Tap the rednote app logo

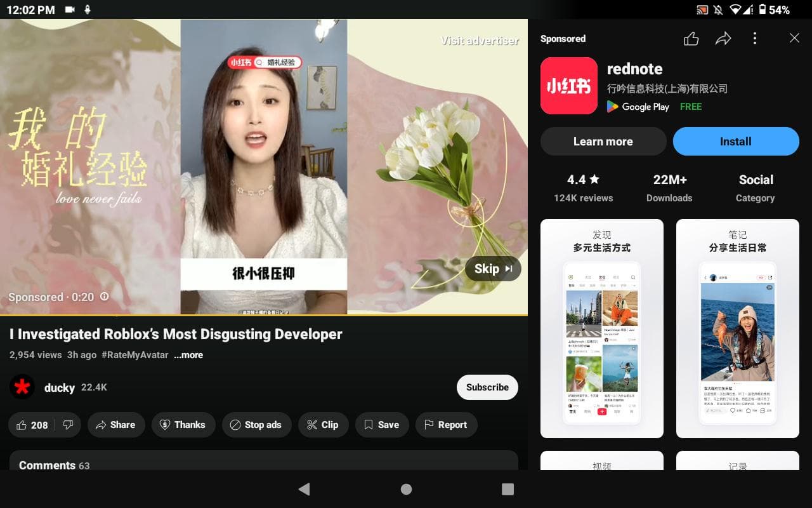[569, 86]
